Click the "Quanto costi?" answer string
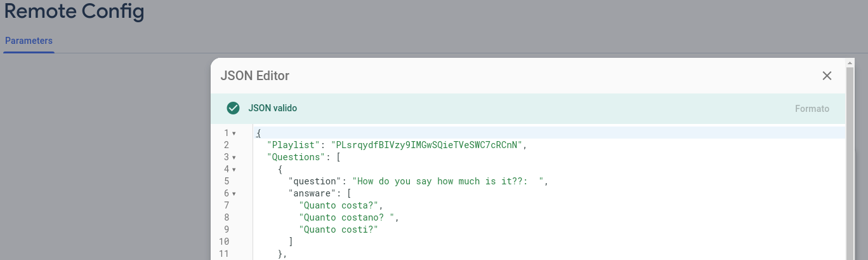This screenshot has width=868, height=260. [338, 229]
